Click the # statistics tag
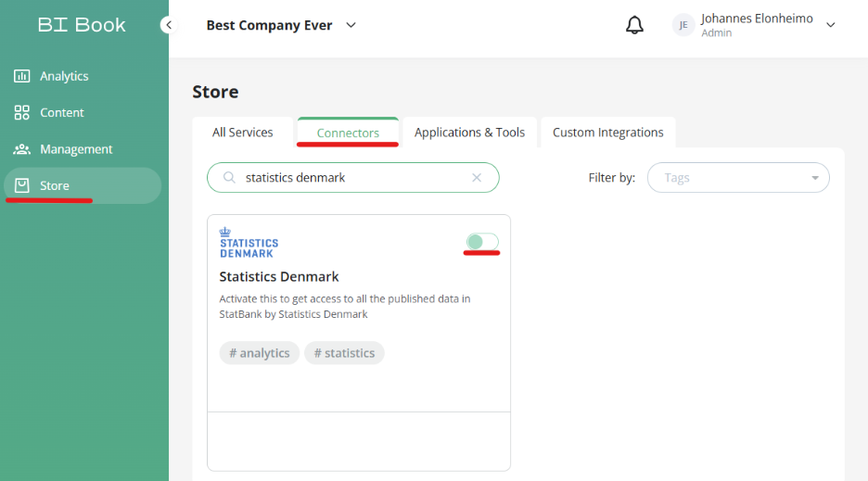Image resolution: width=868 pixels, height=481 pixels. [x=344, y=352]
